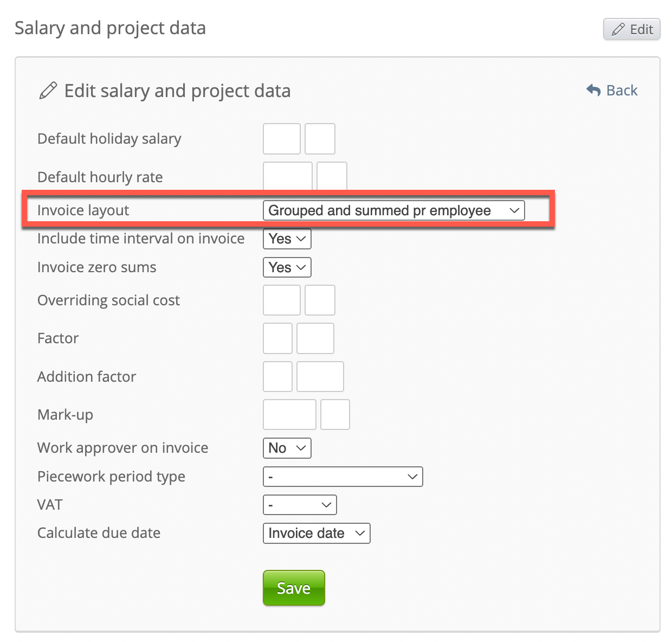
Task: Click the second Mark-up input field
Action: [x=335, y=415]
